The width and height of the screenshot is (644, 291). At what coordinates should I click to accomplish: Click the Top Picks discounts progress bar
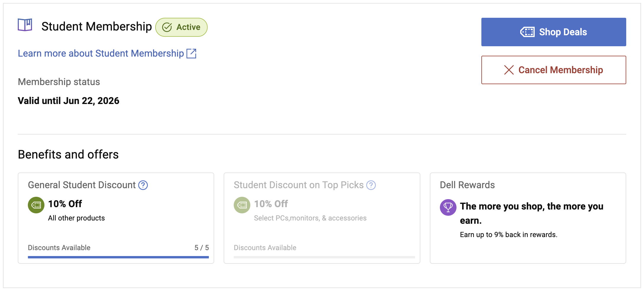pyautogui.click(x=324, y=257)
